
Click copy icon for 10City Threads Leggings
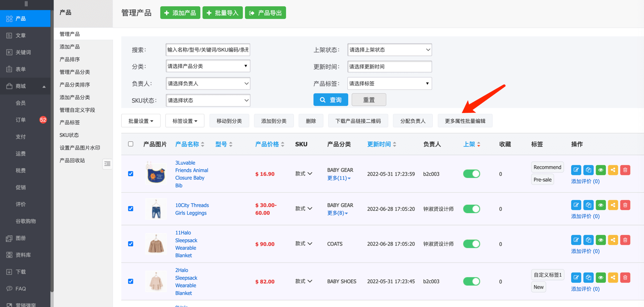coord(588,205)
